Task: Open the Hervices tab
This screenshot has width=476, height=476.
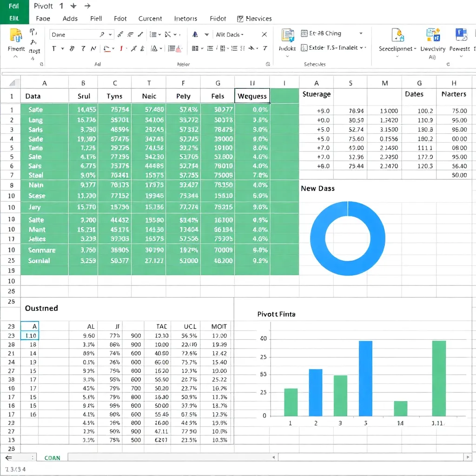Action: (x=255, y=19)
